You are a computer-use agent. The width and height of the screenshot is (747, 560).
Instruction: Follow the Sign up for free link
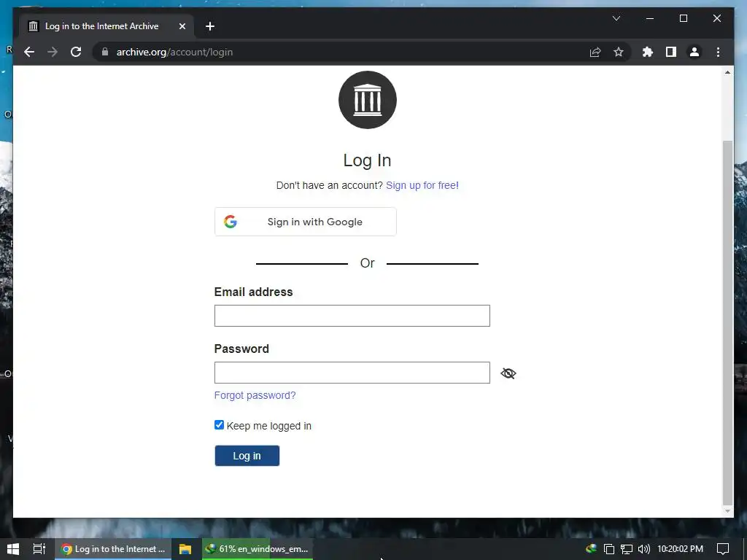tap(422, 185)
